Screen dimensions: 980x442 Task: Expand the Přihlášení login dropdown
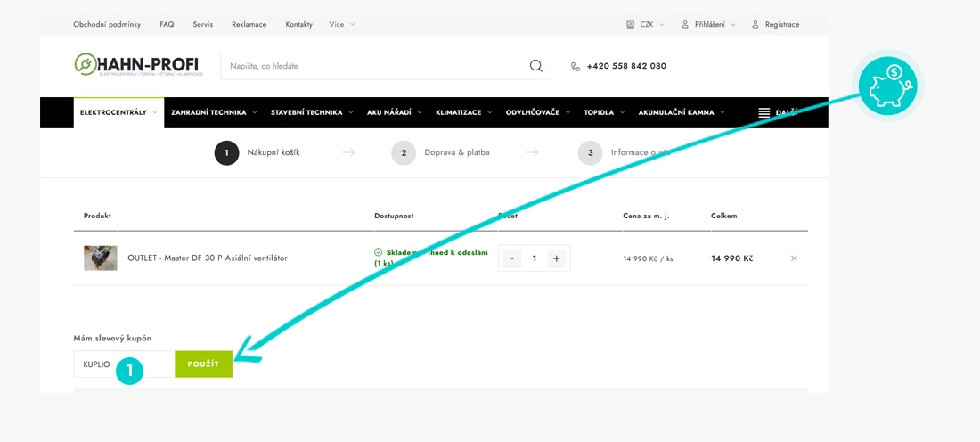(708, 24)
